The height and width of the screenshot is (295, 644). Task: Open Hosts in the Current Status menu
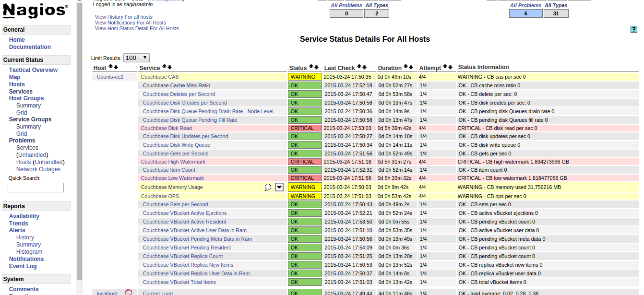tap(17, 84)
